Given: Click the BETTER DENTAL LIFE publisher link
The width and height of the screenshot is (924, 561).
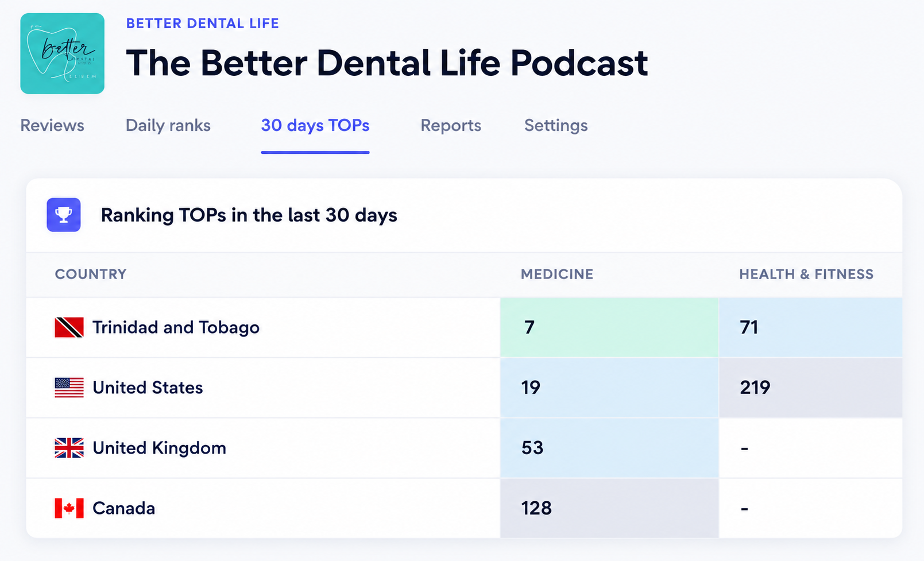Looking at the screenshot, I should pyautogui.click(x=203, y=24).
